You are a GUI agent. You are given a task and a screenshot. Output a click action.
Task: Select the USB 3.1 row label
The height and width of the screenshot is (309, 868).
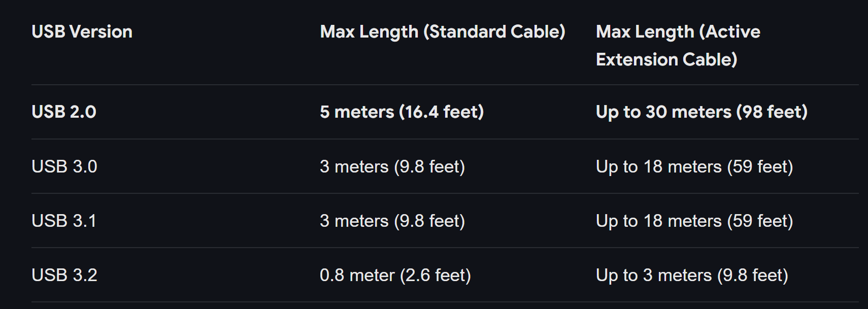click(64, 221)
